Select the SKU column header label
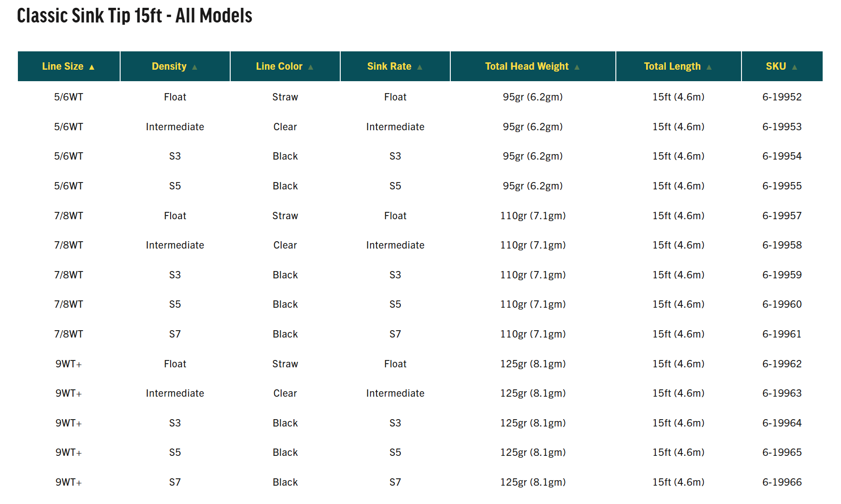Viewport: 841px width, 504px height. click(776, 66)
